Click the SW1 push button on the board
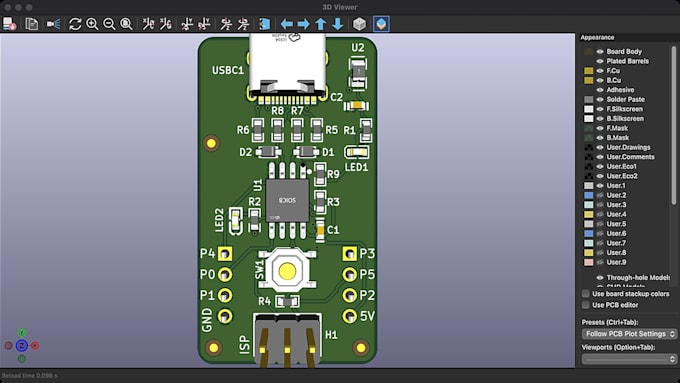 pyautogui.click(x=287, y=271)
